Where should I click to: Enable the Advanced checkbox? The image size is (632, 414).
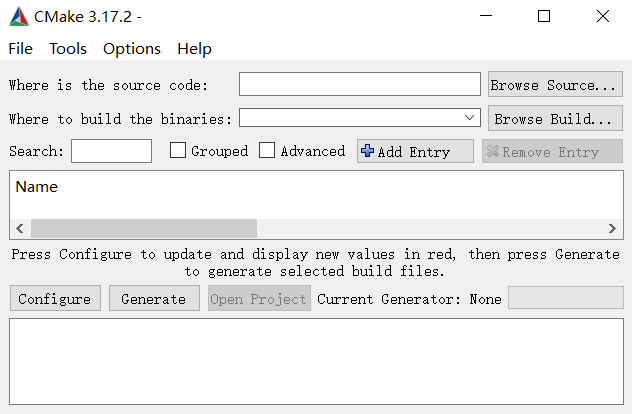tap(267, 150)
